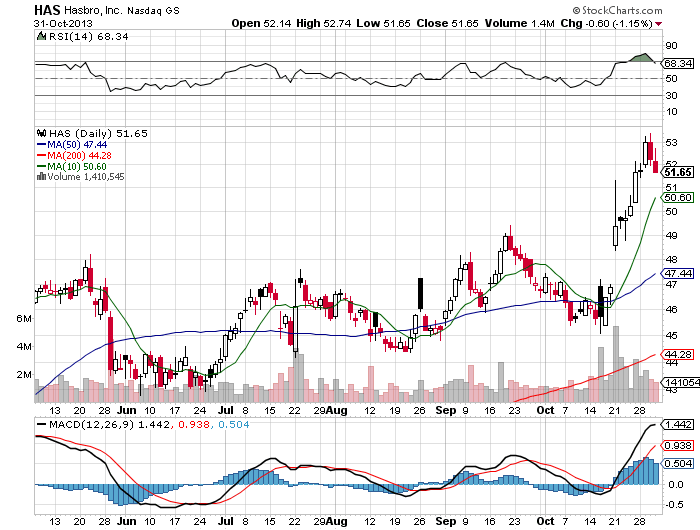This screenshot has height=530, width=700.
Task: Click the HAS ticker symbol title
Action: click(47, 10)
